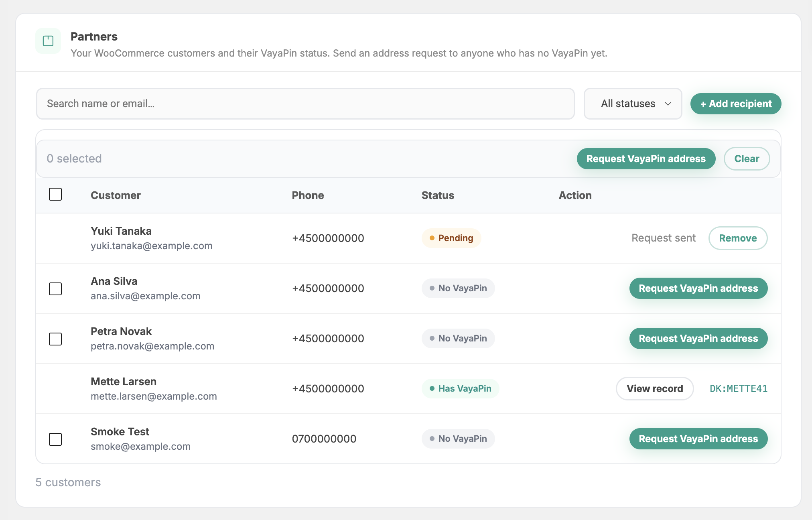Viewport: 812px width, 520px height.
Task: Clear the current selection
Action: [747, 158]
